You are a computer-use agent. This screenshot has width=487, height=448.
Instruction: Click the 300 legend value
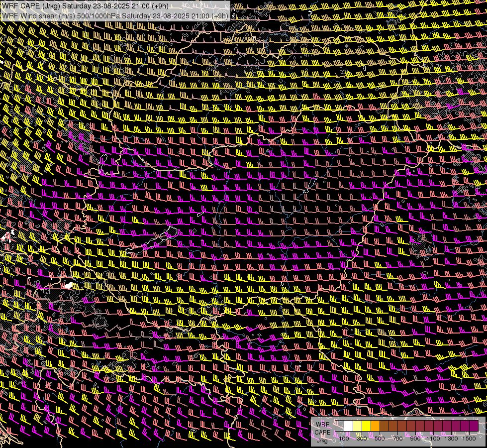[362, 439]
